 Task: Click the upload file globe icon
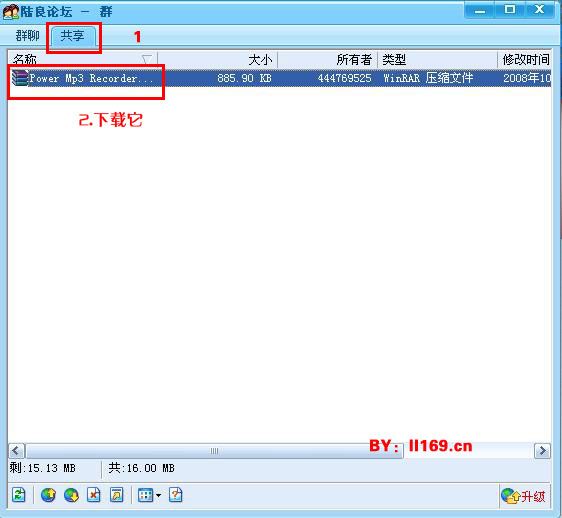coord(48,495)
